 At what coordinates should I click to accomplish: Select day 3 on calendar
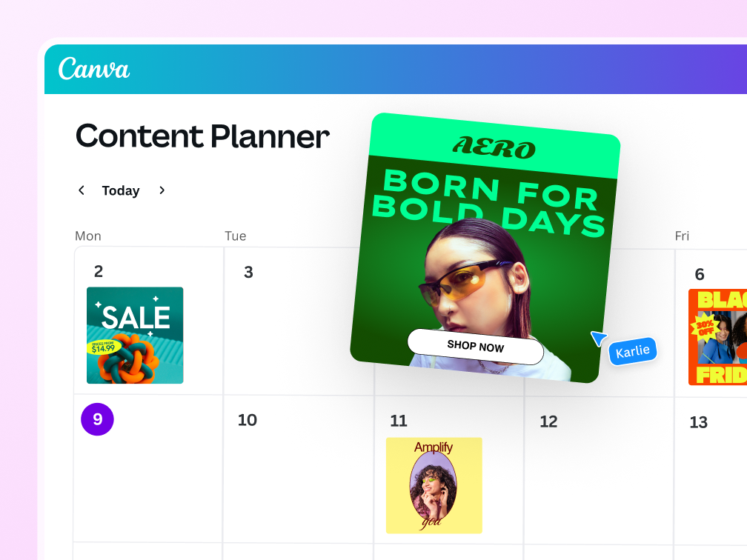click(x=248, y=273)
